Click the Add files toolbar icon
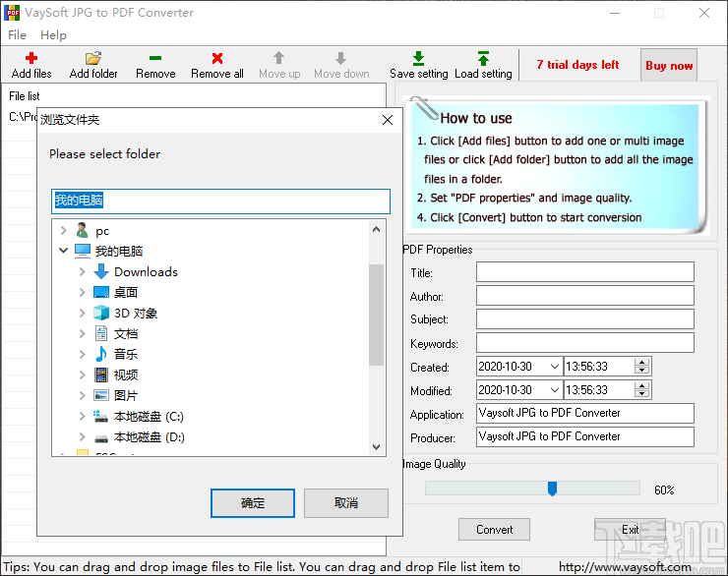The width and height of the screenshot is (728, 576). click(x=31, y=58)
